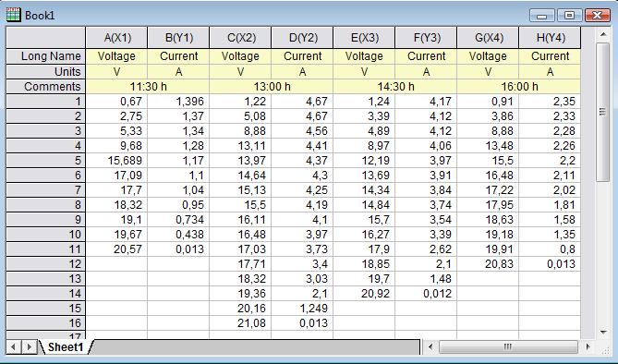Select column header A(X1)
The width and height of the screenshot is (618, 364).
[116, 38]
